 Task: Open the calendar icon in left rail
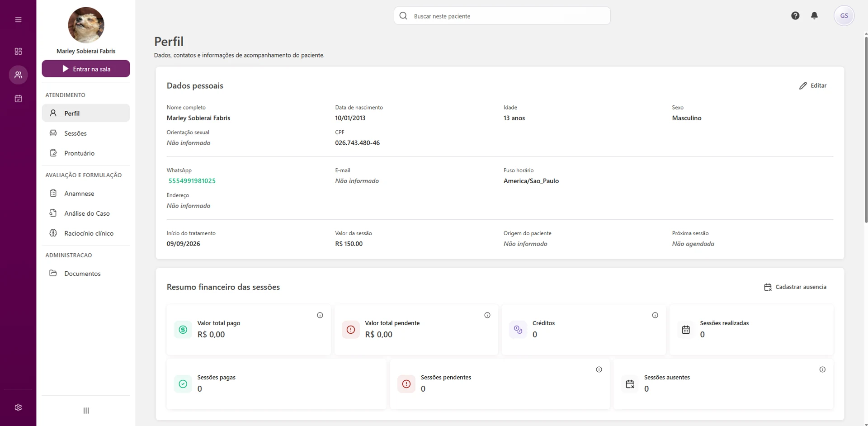[x=18, y=98]
